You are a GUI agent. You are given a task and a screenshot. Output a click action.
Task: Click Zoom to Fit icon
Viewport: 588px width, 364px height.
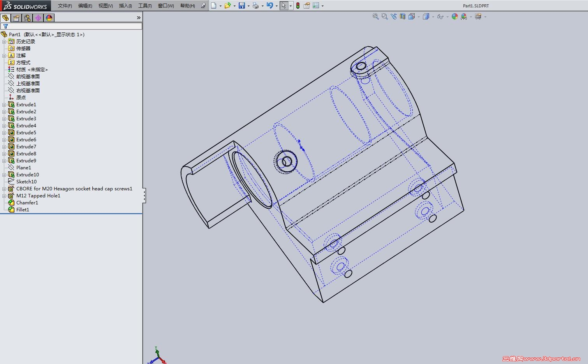click(376, 16)
